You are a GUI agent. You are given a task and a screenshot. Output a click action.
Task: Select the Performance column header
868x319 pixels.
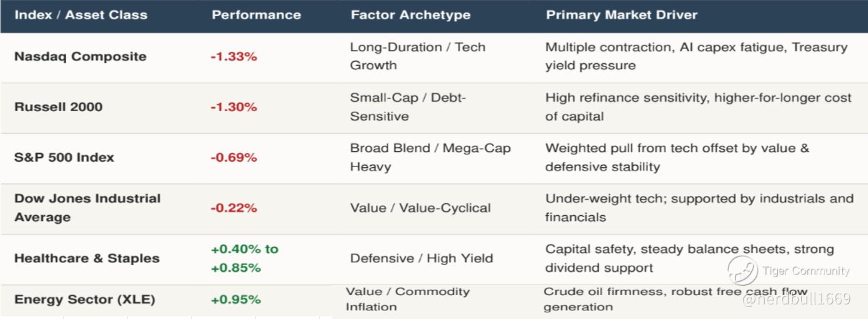256,15
